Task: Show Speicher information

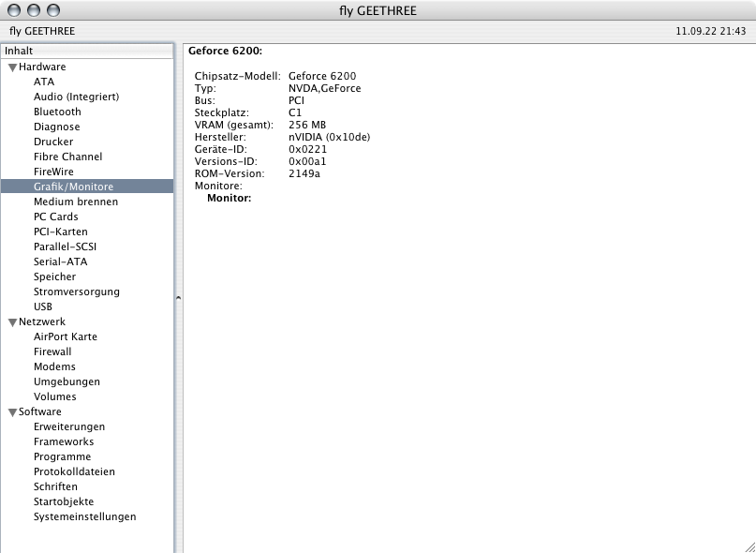Action: 54,276
